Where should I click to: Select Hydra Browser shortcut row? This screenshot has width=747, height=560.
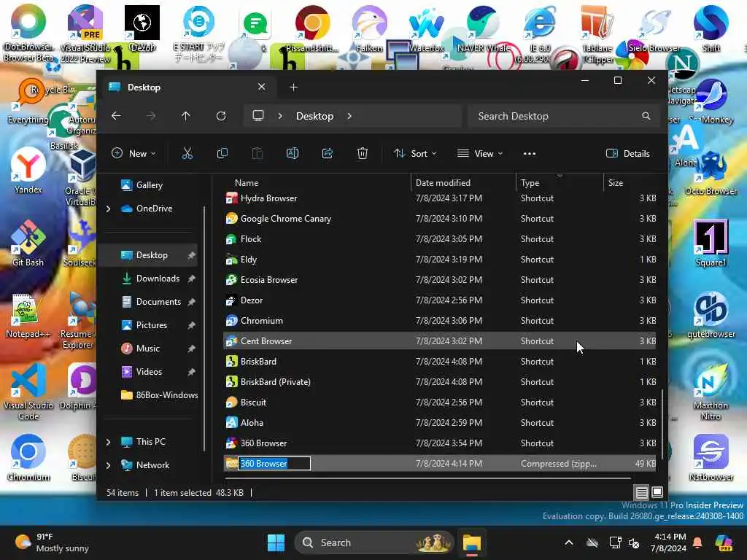pos(439,198)
